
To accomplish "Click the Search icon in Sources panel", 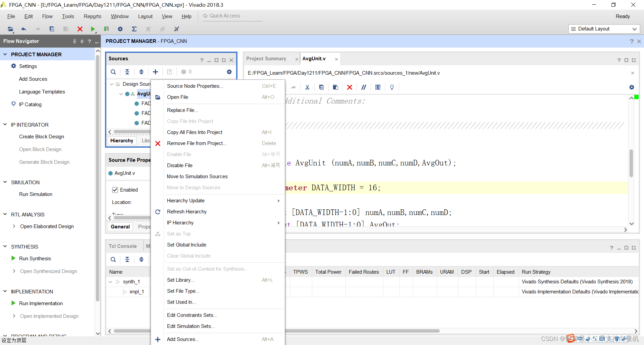I will coord(113,72).
